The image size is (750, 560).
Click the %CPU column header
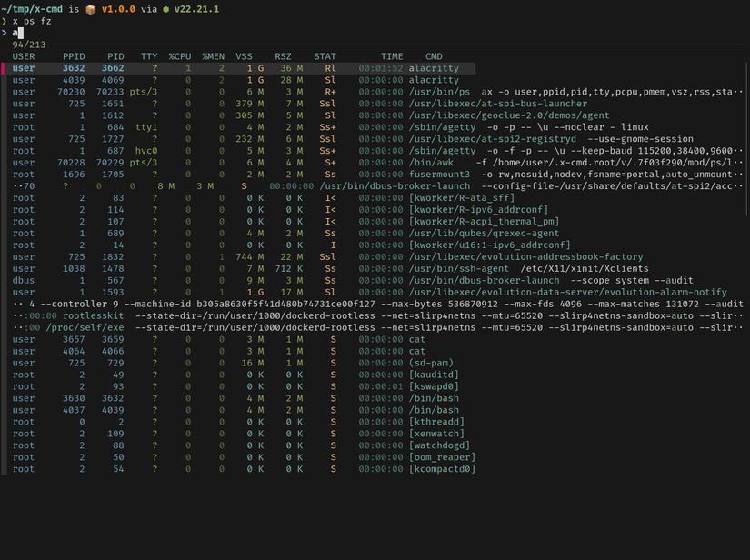pos(181,55)
